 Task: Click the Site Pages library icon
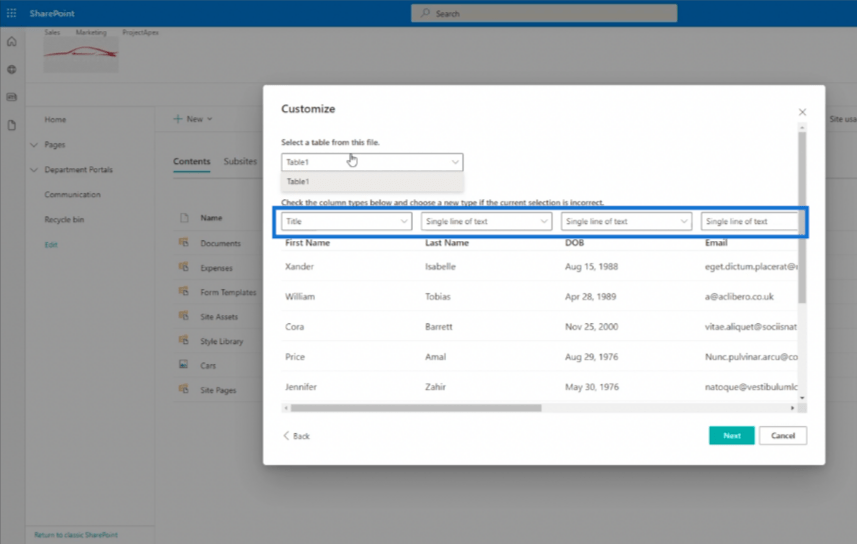(x=184, y=389)
